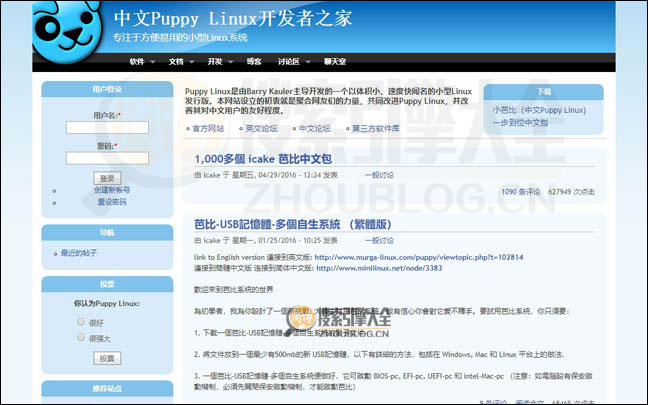The image size is (648, 405).
Task: Open the 创建新帐号 link
Action: [x=112, y=190]
